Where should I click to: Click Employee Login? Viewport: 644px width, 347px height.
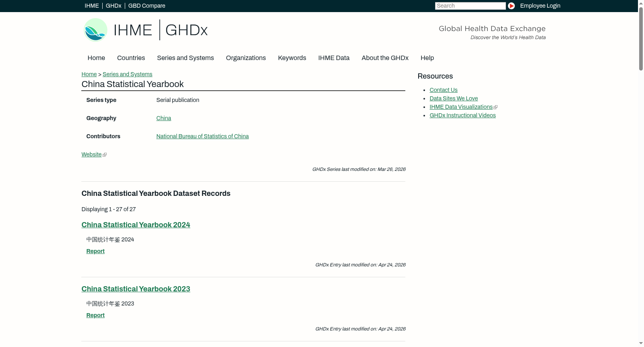(x=540, y=6)
